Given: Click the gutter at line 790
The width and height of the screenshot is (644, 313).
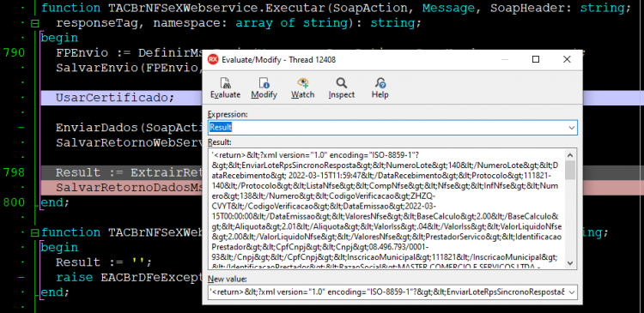Looking at the screenshot, I should click(x=14, y=52).
